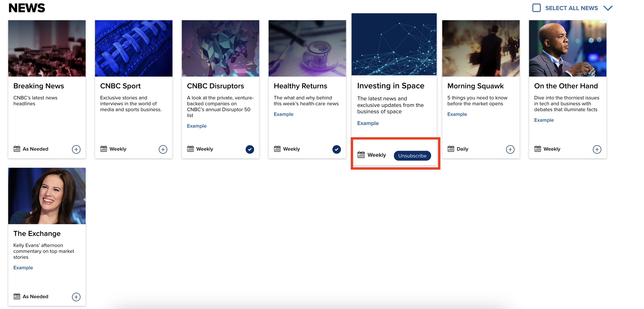Click the Investing in Space network thumbnail
644x309 pixels.
pyautogui.click(x=394, y=44)
